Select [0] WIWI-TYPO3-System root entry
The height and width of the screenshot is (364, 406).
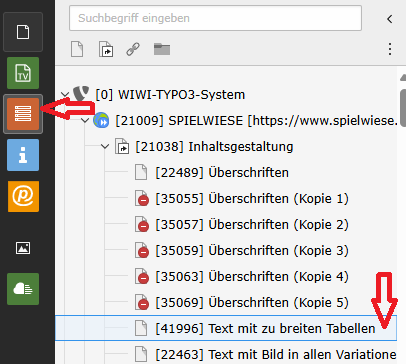tap(170, 95)
